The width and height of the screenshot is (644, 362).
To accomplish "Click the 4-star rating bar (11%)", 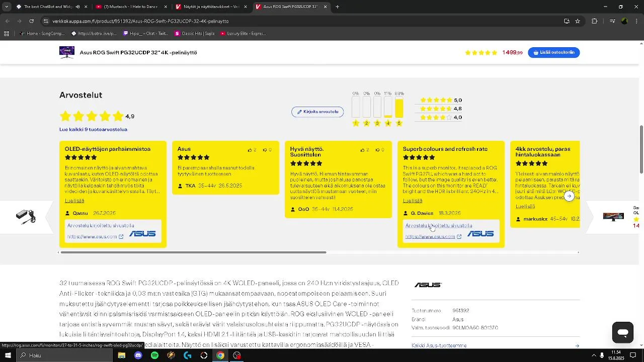I will (388, 107).
